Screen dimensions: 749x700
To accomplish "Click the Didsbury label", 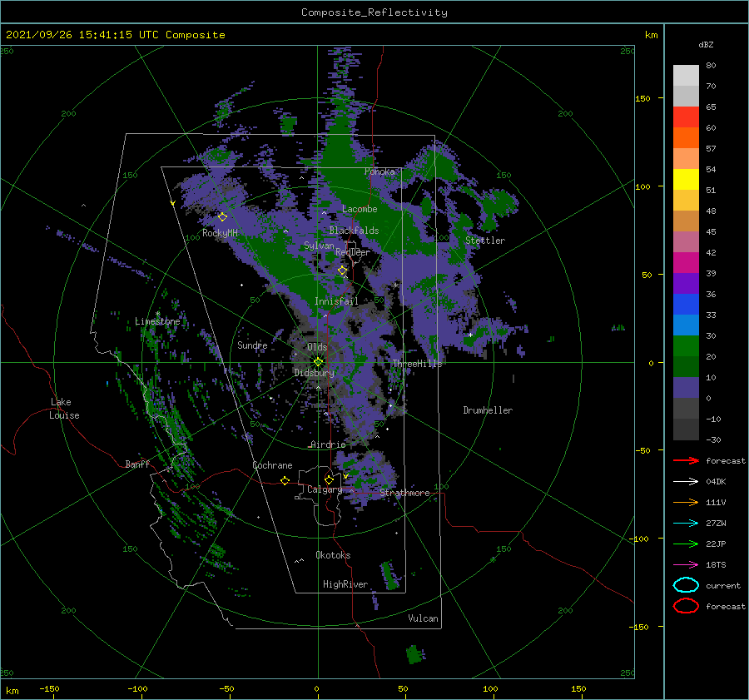I will click(x=315, y=373).
